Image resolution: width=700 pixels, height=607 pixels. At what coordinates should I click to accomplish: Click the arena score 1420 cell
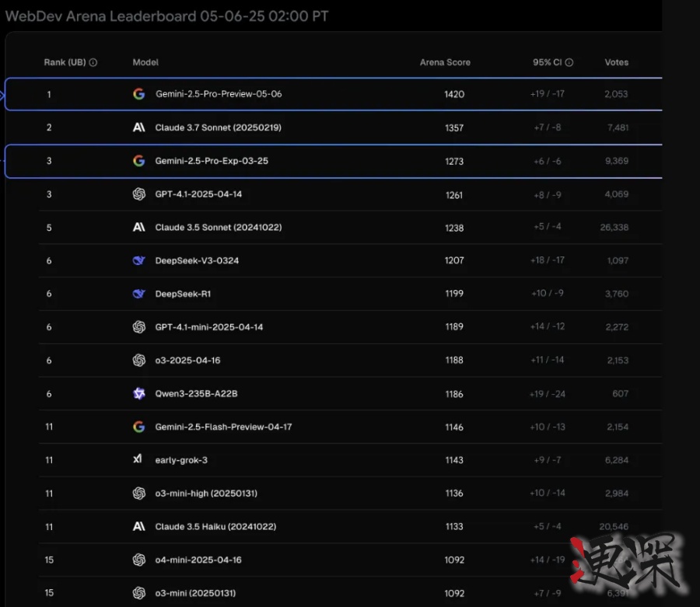pyautogui.click(x=454, y=94)
